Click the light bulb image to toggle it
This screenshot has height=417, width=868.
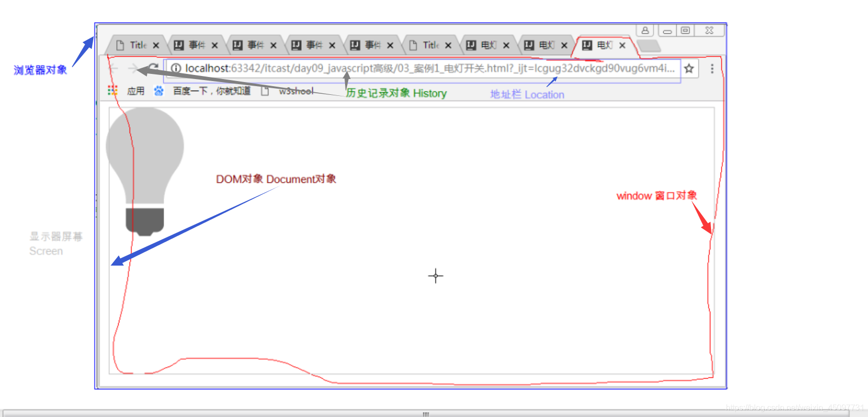point(145,172)
